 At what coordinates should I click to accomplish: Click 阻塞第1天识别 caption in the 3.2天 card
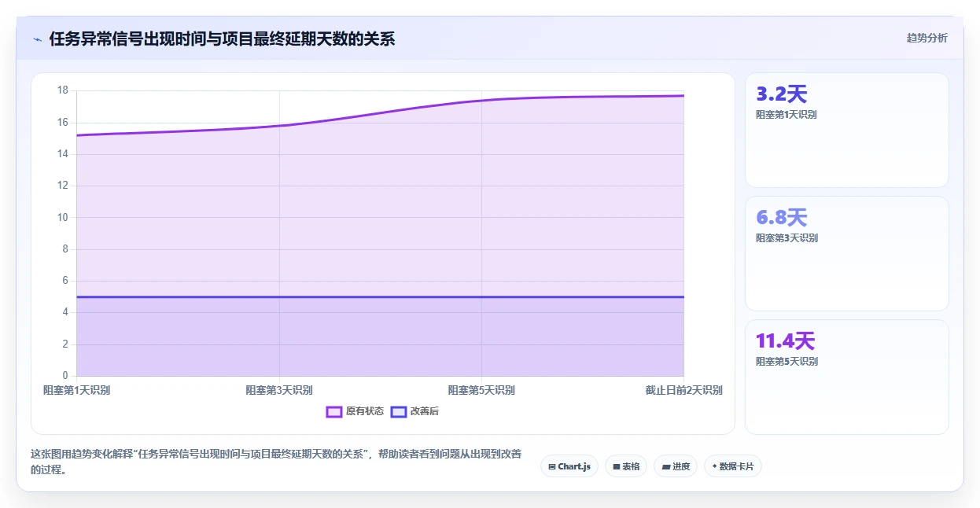(x=787, y=114)
